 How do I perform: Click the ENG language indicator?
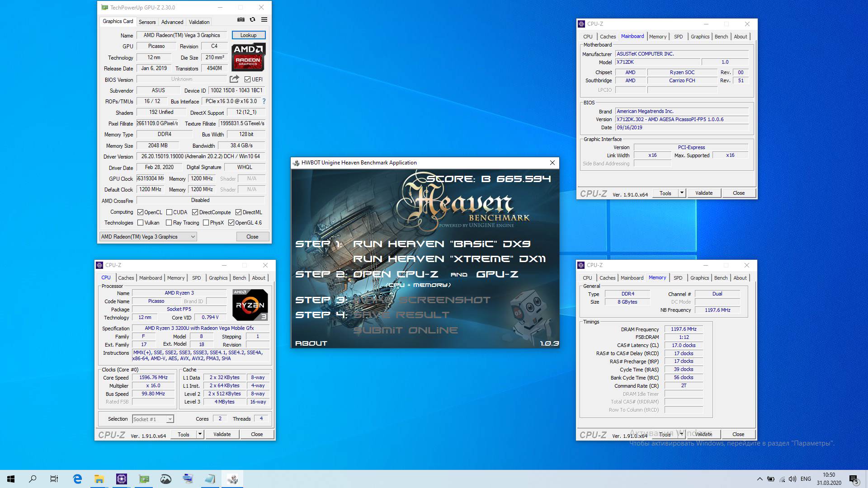tap(806, 479)
